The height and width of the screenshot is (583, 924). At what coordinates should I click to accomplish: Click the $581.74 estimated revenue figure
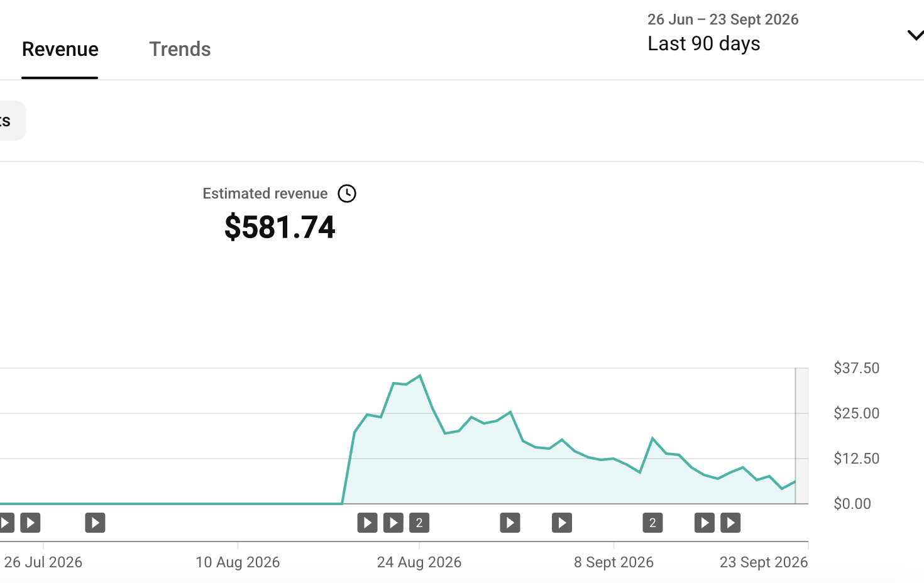click(x=280, y=227)
